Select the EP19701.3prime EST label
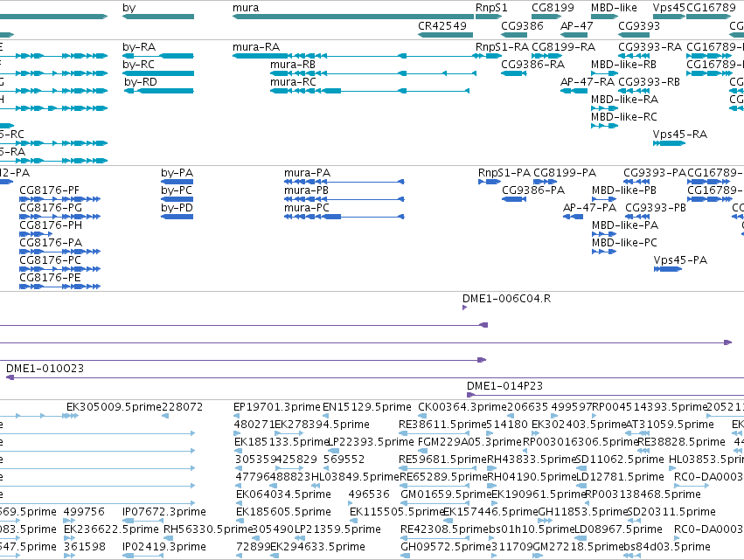This screenshot has height=560, width=744. [x=277, y=407]
